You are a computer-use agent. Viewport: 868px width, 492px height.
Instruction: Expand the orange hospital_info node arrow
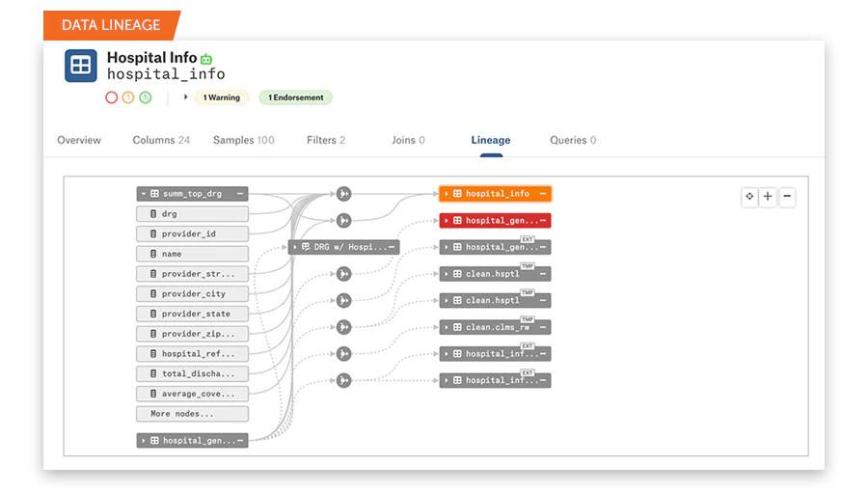click(x=447, y=194)
